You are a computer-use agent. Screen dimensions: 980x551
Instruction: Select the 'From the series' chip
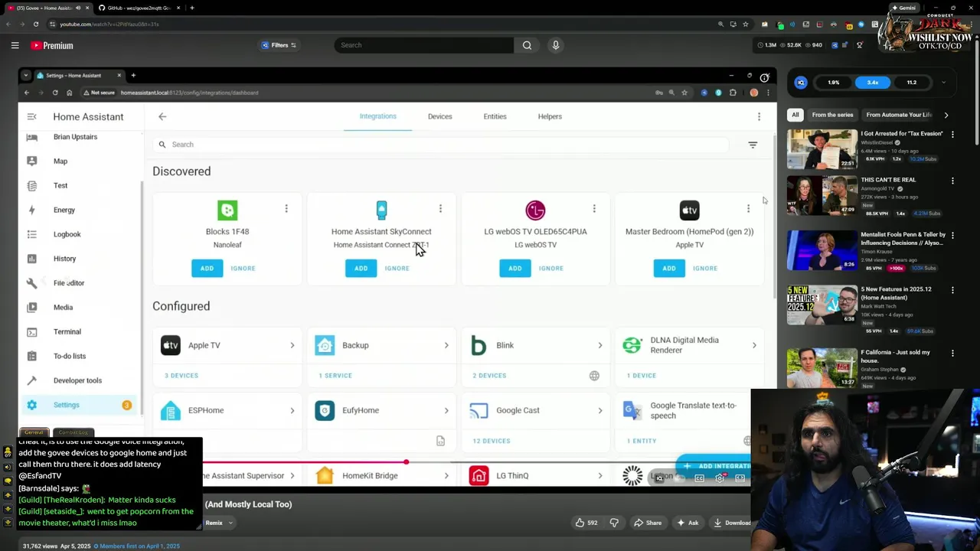832,115
